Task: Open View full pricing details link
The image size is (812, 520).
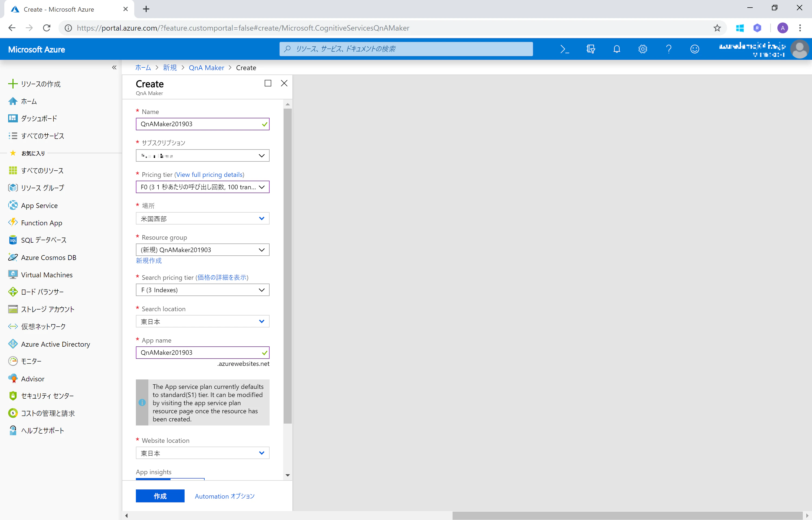Action: [209, 175]
